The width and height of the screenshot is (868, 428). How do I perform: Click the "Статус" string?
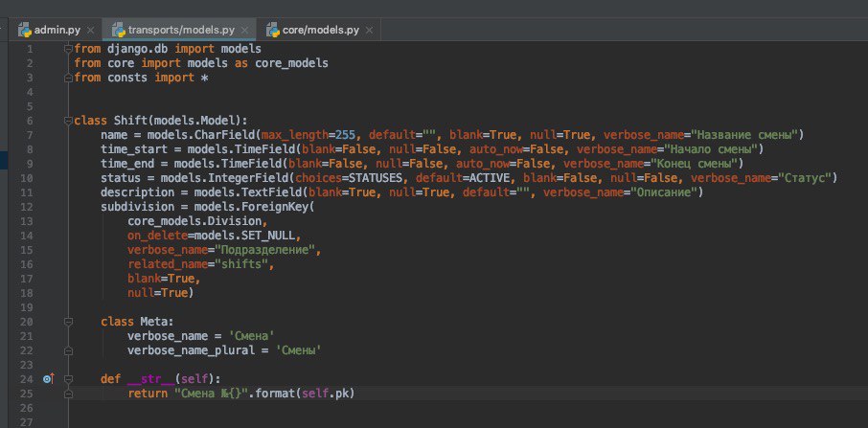[x=806, y=178]
